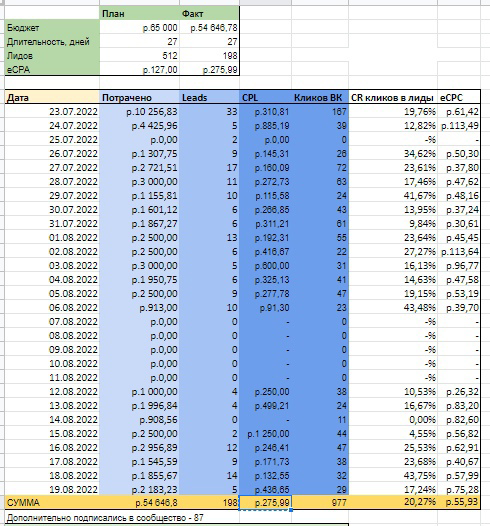Viewport: 490px width, 526px height.
Task: Select the planned budget cell р.65 000
Action: click(x=140, y=28)
